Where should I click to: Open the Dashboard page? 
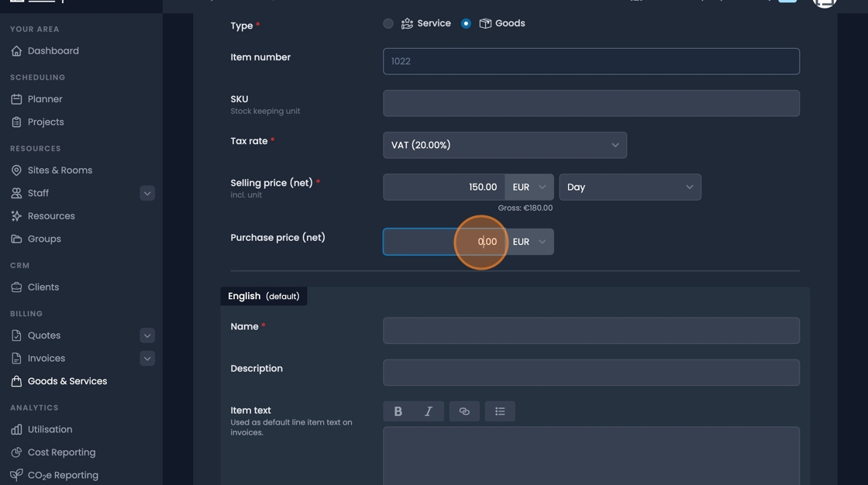[54, 50]
